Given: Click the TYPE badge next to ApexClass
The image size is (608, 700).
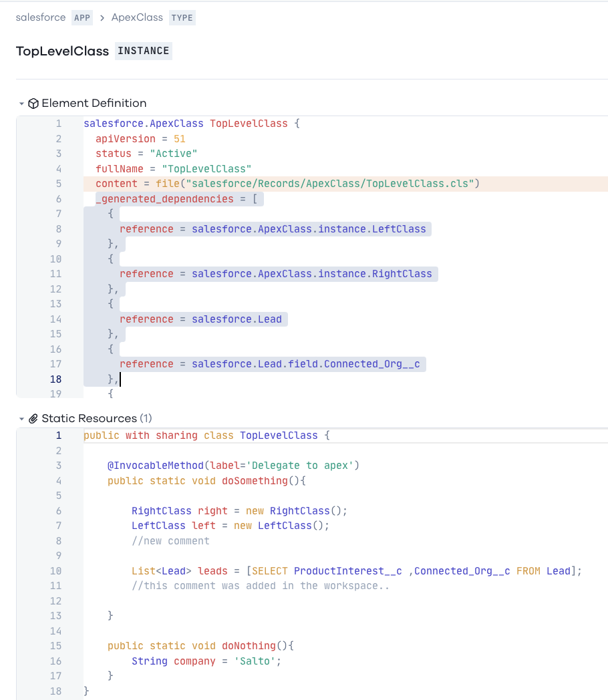Looking at the screenshot, I should click(x=182, y=18).
